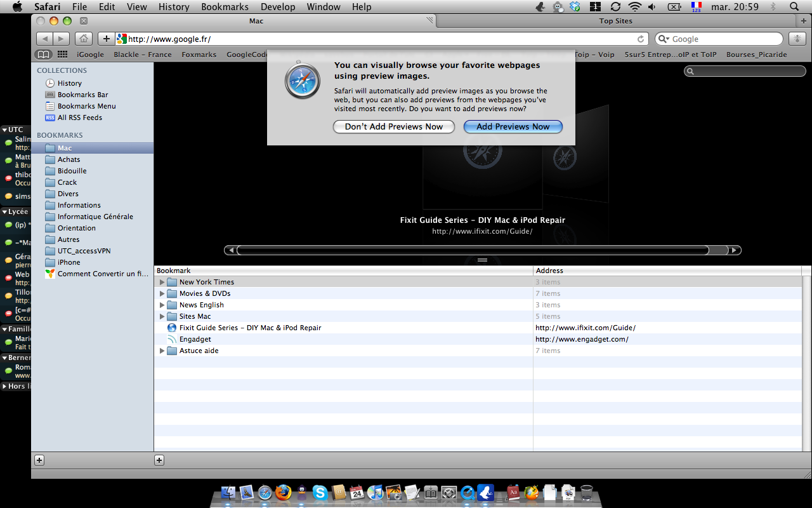
Task: Select Fixit Guide Series bookmark row
Action: [x=479, y=328]
